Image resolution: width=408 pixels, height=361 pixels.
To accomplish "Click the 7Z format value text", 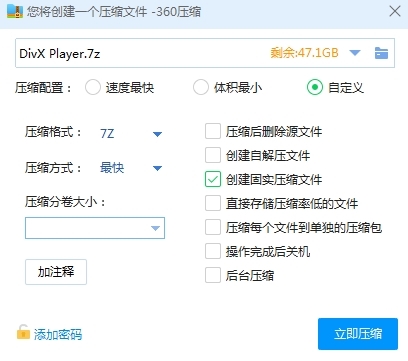I will (x=107, y=134).
